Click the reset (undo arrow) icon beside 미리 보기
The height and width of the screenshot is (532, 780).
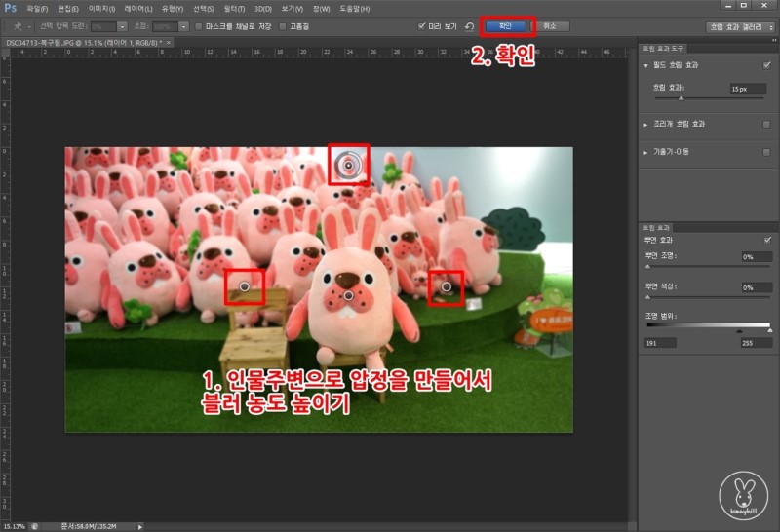pyautogui.click(x=469, y=26)
